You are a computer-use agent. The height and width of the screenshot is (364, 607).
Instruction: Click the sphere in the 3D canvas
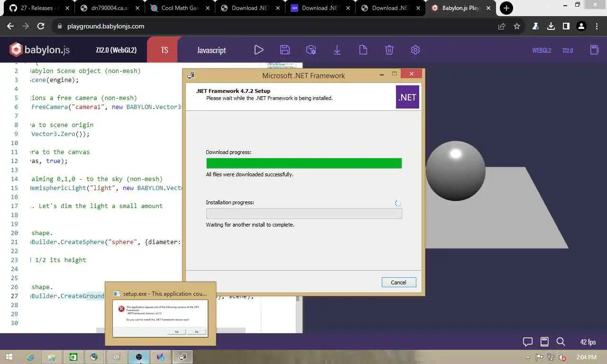455,171
